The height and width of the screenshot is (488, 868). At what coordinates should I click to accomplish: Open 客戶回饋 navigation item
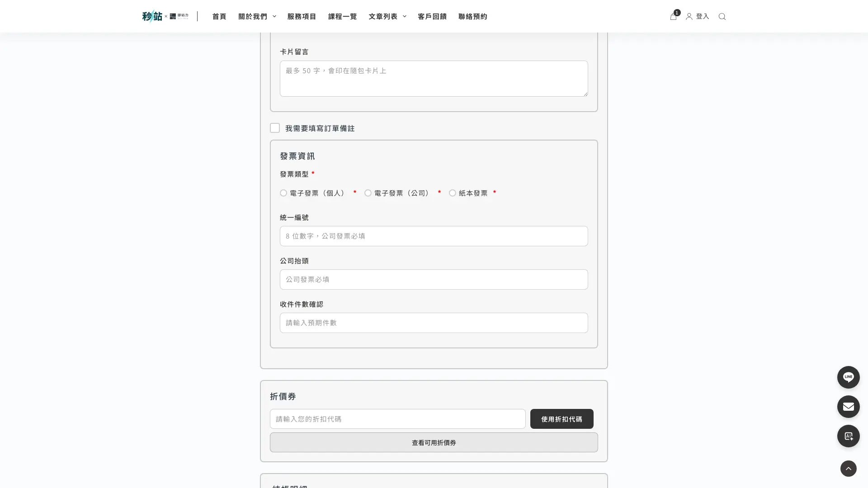coord(432,16)
